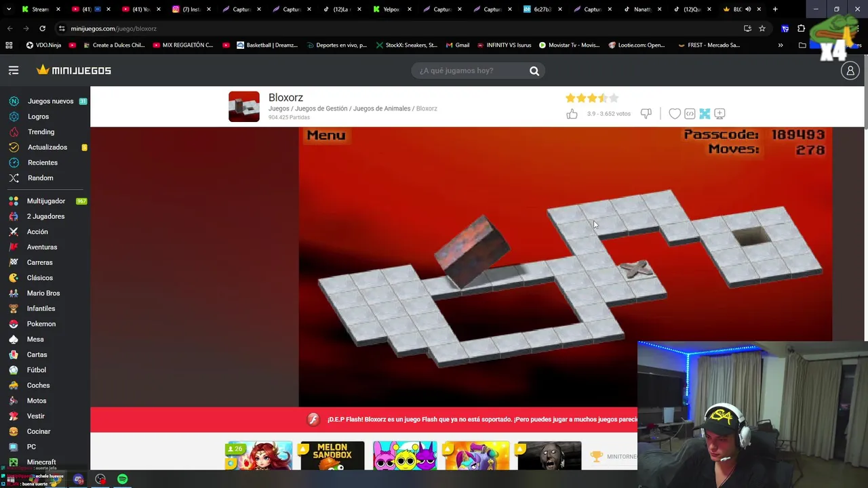
Task: Open the Acción category
Action: [x=37, y=232]
